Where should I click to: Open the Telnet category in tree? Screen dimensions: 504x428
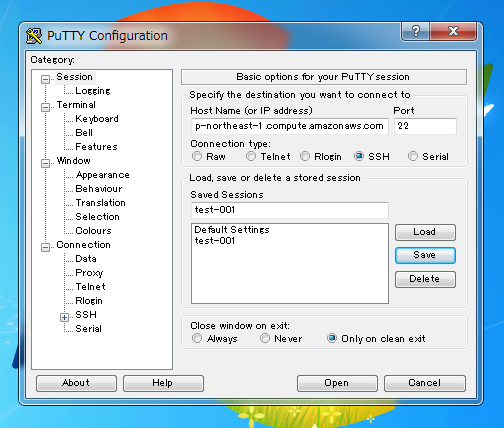coord(90,287)
